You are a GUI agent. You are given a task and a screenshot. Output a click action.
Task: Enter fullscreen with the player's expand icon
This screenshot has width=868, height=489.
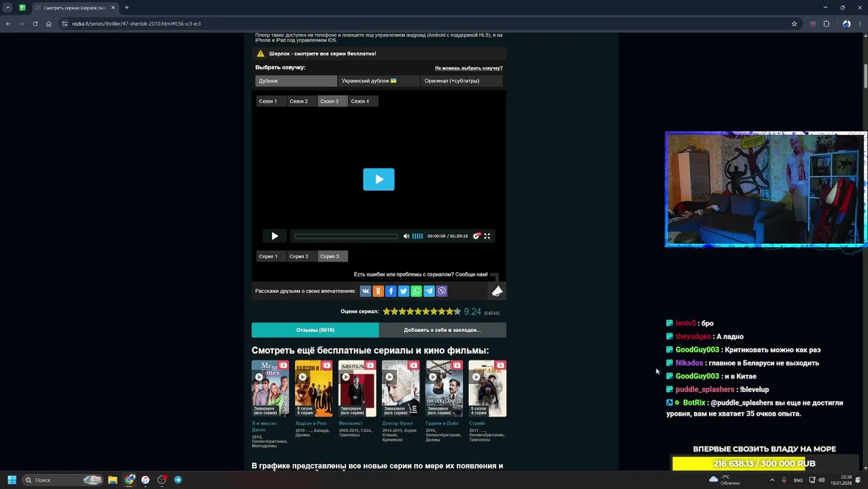[487, 236]
